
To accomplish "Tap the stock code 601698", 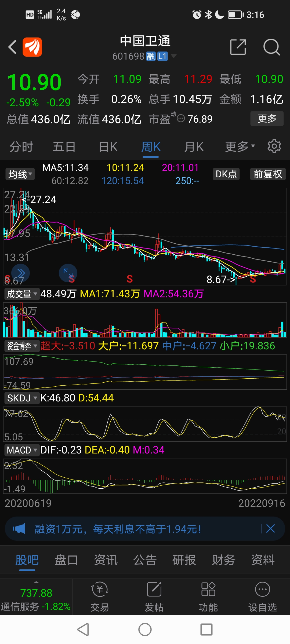I will [x=128, y=56].
